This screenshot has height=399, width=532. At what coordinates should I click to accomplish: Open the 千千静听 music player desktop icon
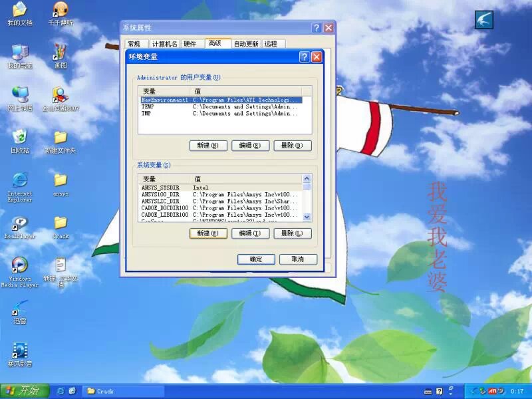(61, 10)
